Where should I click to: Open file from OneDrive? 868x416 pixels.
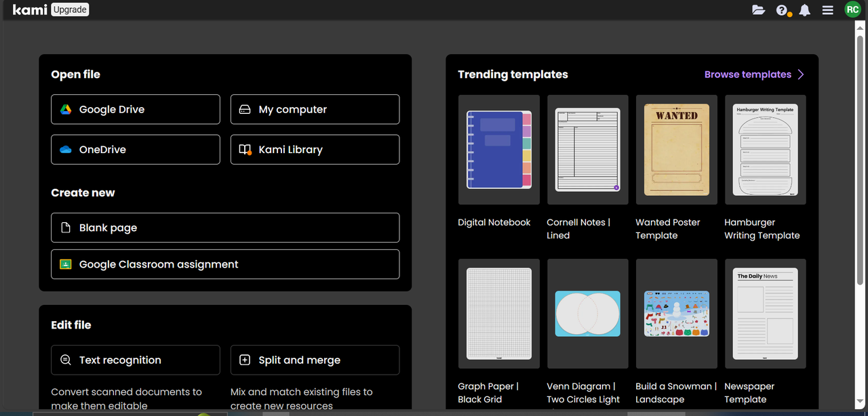[x=136, y=150]
